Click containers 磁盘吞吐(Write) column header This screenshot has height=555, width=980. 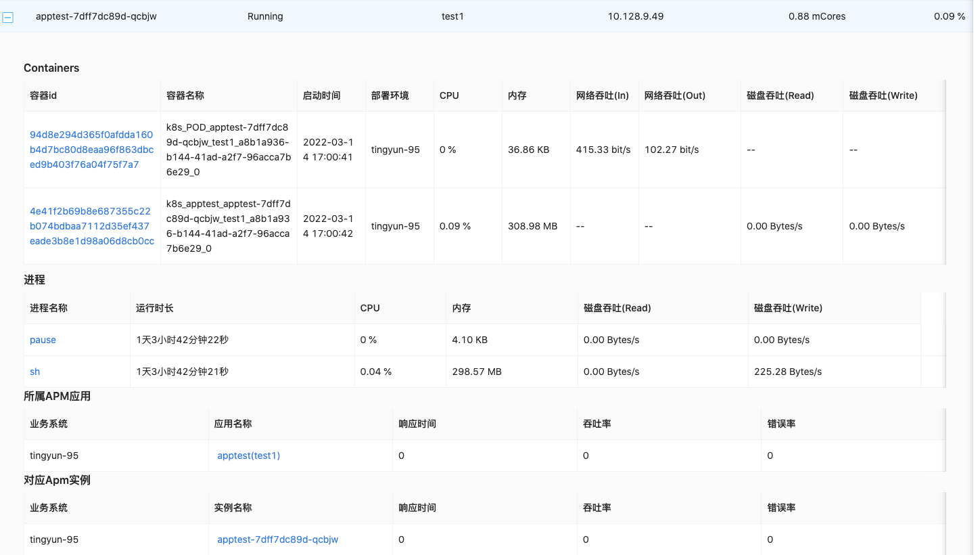point(883,95)
